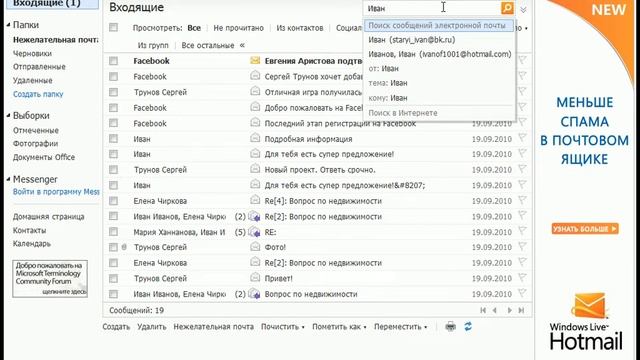Image resolution: width=640 pixels, height=360 pixels.
Task: Filter messages by Не прочитано
Action: pyautogui.click(x=238, y=28)
